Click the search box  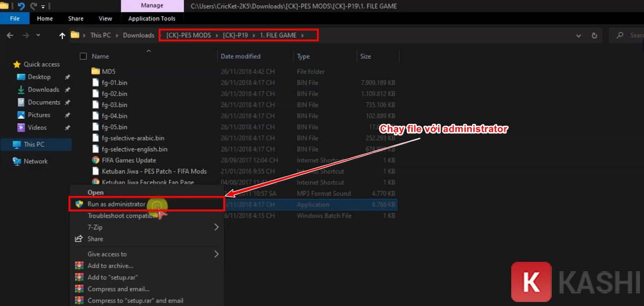coord(627,35)
